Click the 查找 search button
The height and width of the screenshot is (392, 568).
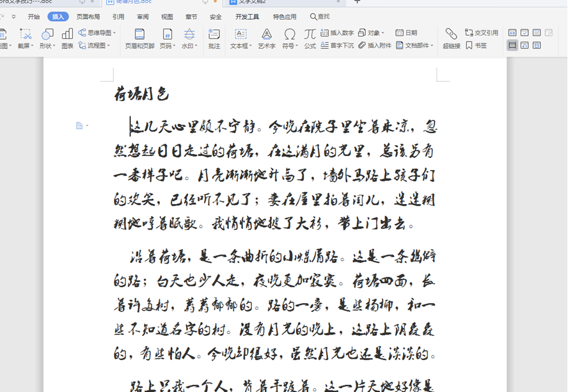320,17
